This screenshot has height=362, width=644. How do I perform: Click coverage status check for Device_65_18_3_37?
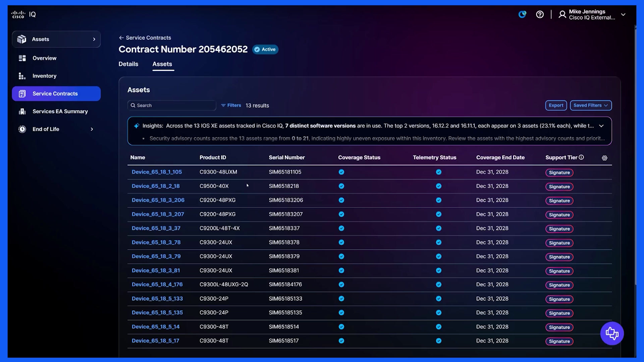point(341,228)
